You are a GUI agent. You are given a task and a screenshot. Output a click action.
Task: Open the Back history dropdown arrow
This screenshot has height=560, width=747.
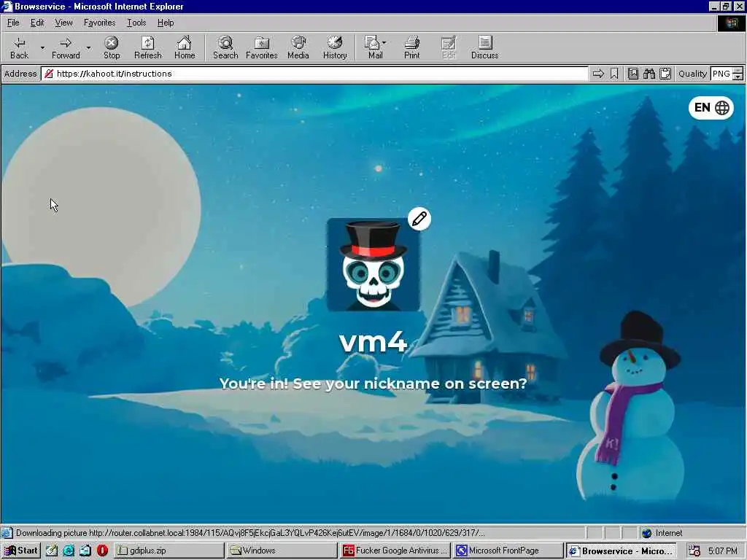point(42,47)
